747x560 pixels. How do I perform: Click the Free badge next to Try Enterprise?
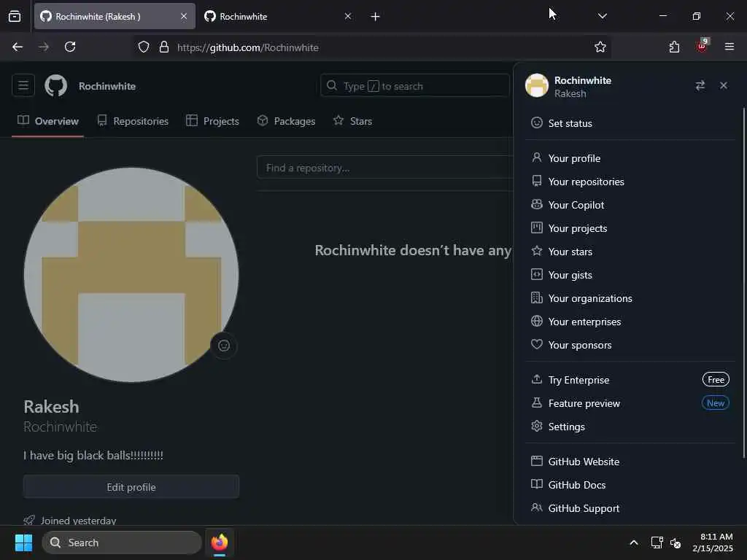click(x=716, y=379)
